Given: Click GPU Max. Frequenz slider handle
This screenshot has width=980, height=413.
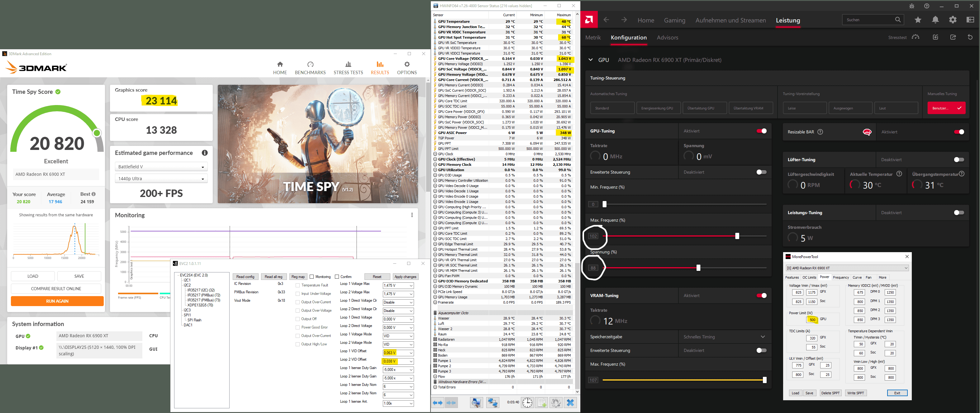Looking at the screenshot, I should pos(737,236).
